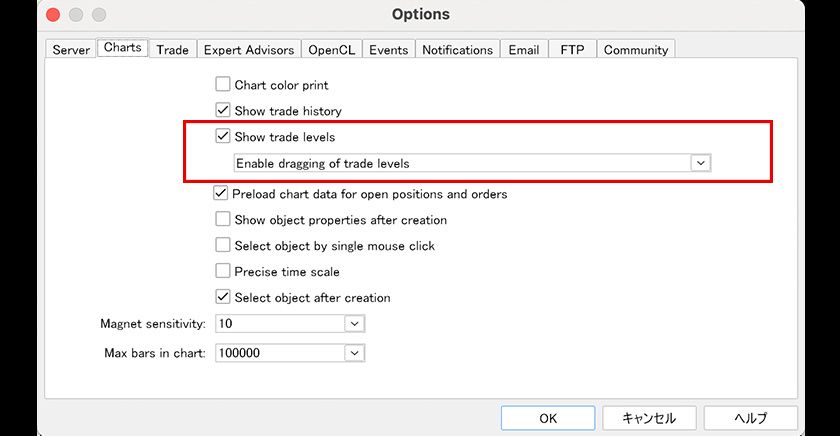
Task: Click the Max bars in chart value field
Action: [x=280, y=353]
